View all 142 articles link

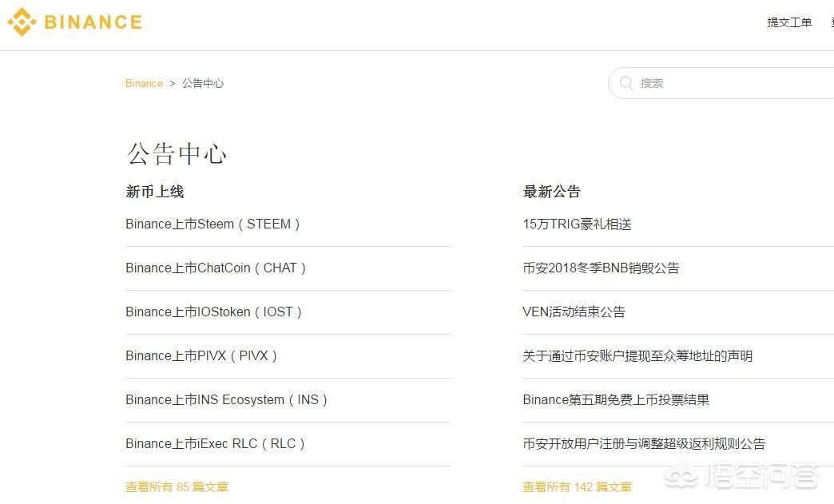click(577, 486)
